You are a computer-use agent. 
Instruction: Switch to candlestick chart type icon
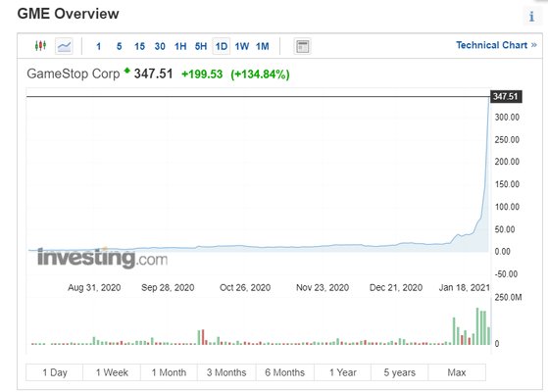point(40,46)
